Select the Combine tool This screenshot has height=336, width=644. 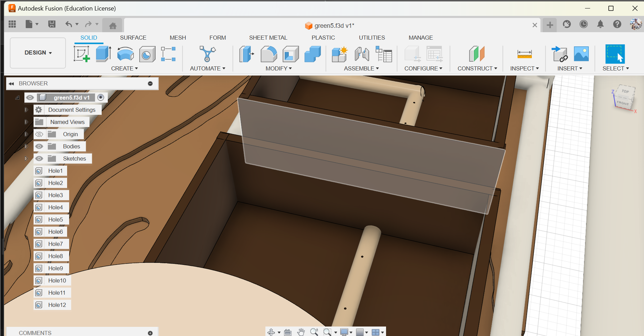pos(313,54)
